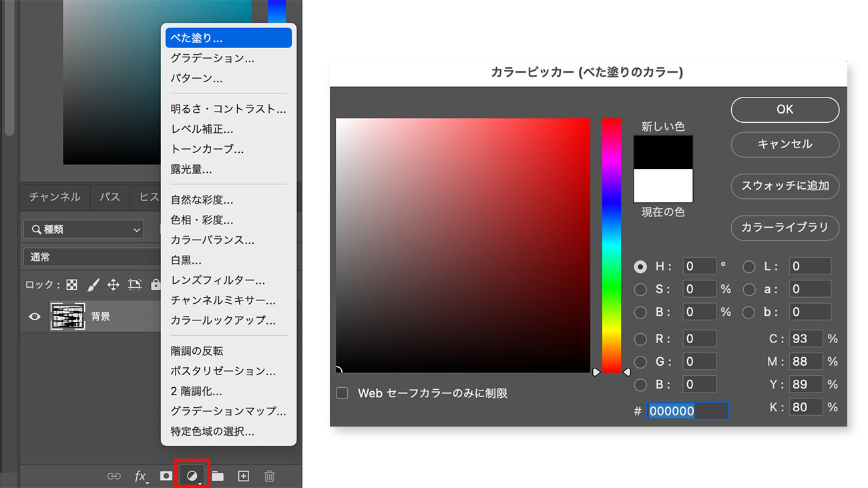Open the adjustment layer icon menu

point(192,476)
